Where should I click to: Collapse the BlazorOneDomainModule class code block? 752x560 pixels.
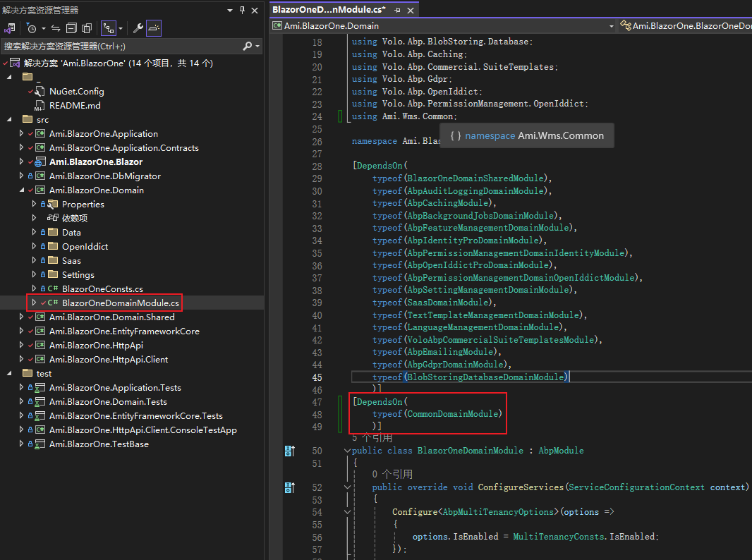[346, 451]
